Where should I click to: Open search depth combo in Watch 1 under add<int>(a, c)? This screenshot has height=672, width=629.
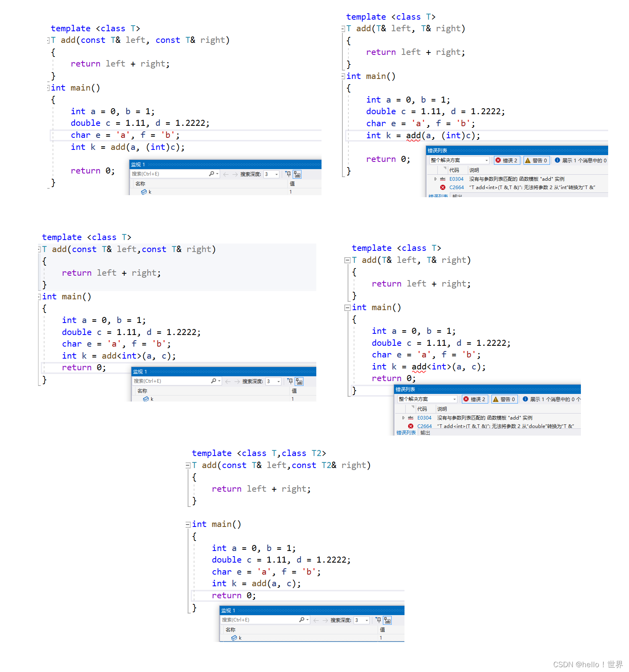point(273,381)
